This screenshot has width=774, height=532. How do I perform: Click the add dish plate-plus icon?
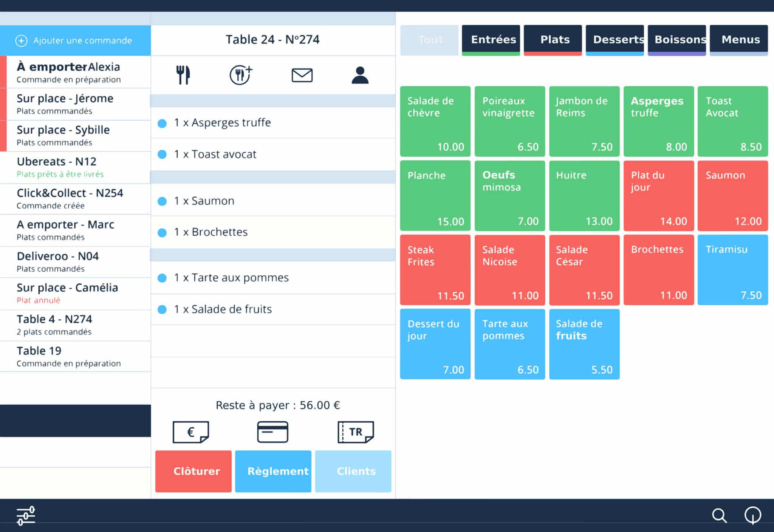coord(241,75)
